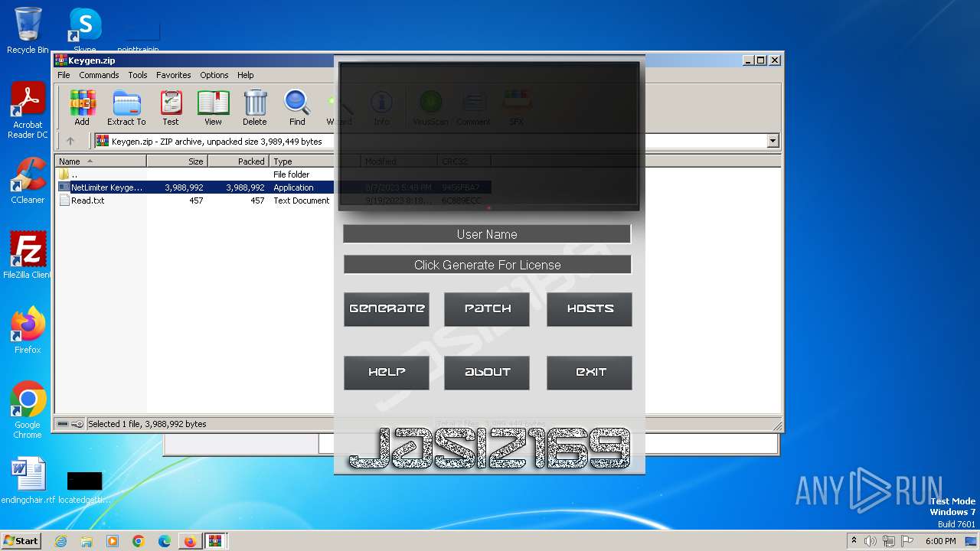Open the Options menu
Viewport: 980px width, 551px height.
click(214, 75)
